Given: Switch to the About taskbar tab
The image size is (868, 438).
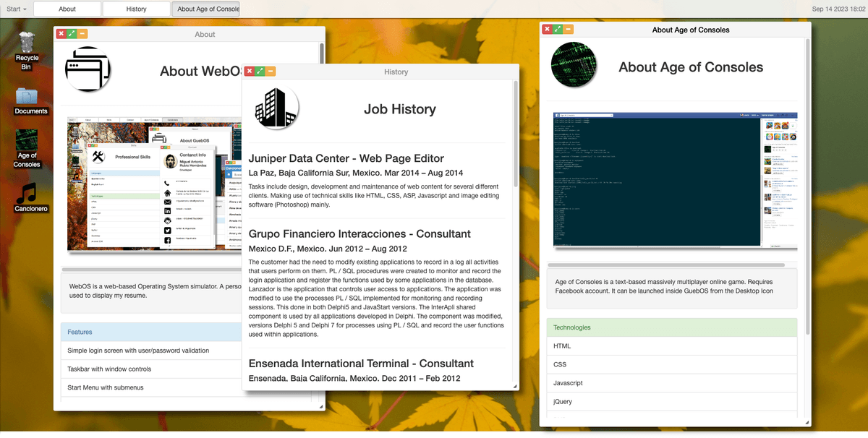Looking at the screenshot, I should (x=67, y=9).
